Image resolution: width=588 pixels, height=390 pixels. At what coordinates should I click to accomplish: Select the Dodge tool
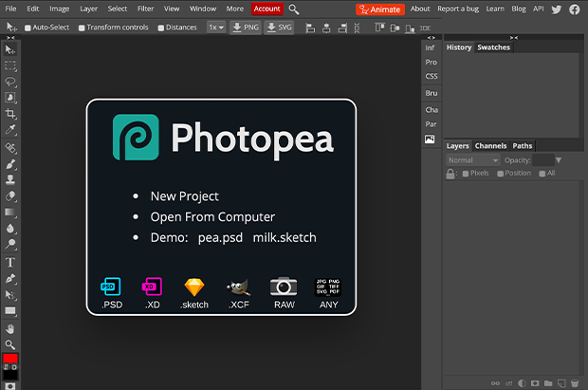coord(10,245)
